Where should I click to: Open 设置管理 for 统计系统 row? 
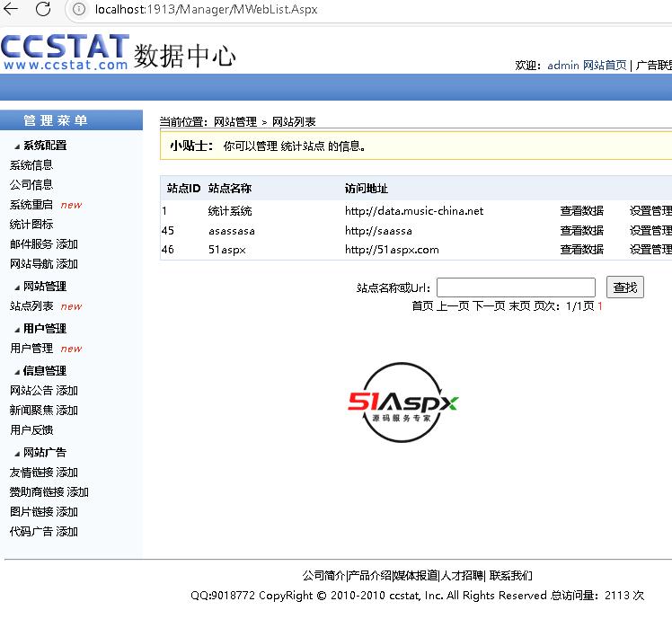[650, 211]
